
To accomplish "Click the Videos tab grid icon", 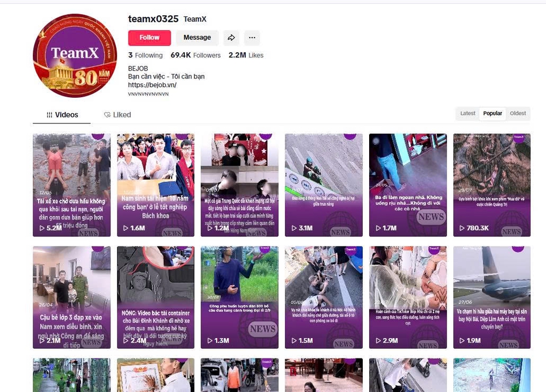I will coord(49,115).
